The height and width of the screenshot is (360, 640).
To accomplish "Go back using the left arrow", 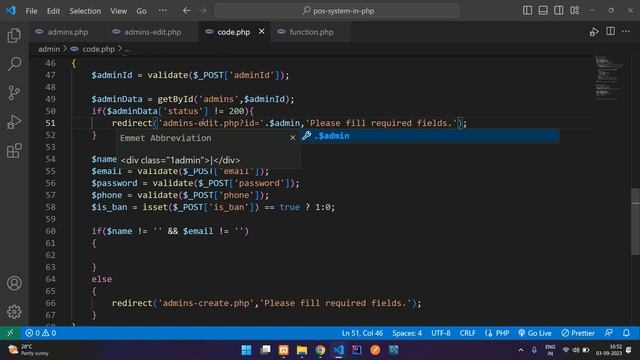I will [x=187, y=11].
